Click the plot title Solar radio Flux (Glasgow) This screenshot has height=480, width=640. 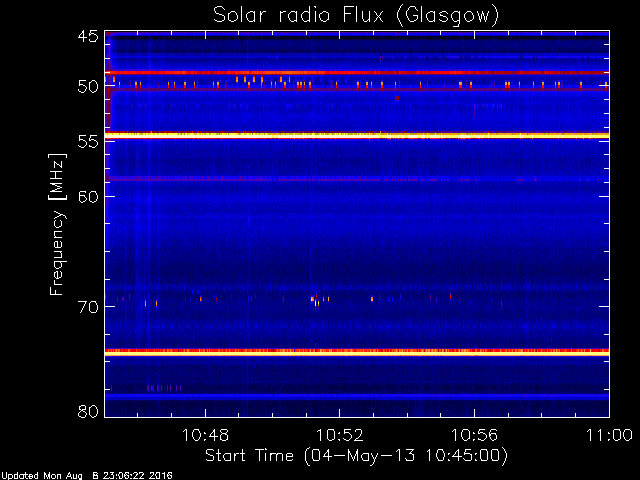click(x=356, y=16)
